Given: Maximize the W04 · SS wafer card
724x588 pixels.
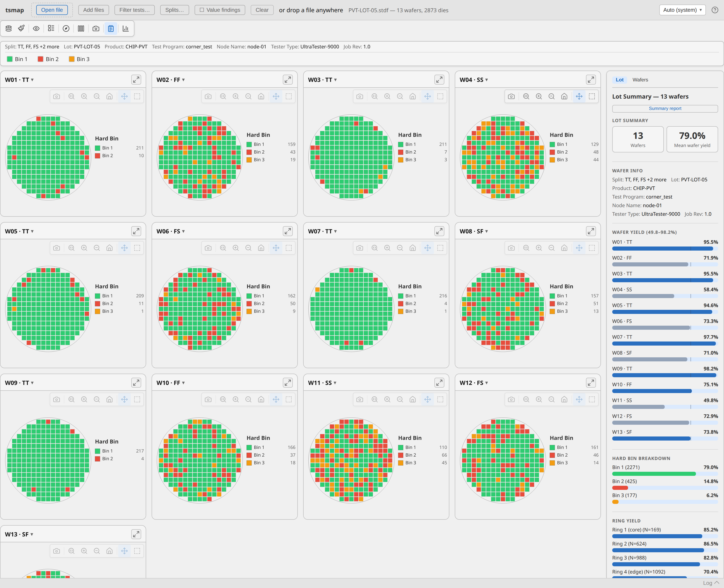Looking at the screenshot, I should click(x=591, y=80).
